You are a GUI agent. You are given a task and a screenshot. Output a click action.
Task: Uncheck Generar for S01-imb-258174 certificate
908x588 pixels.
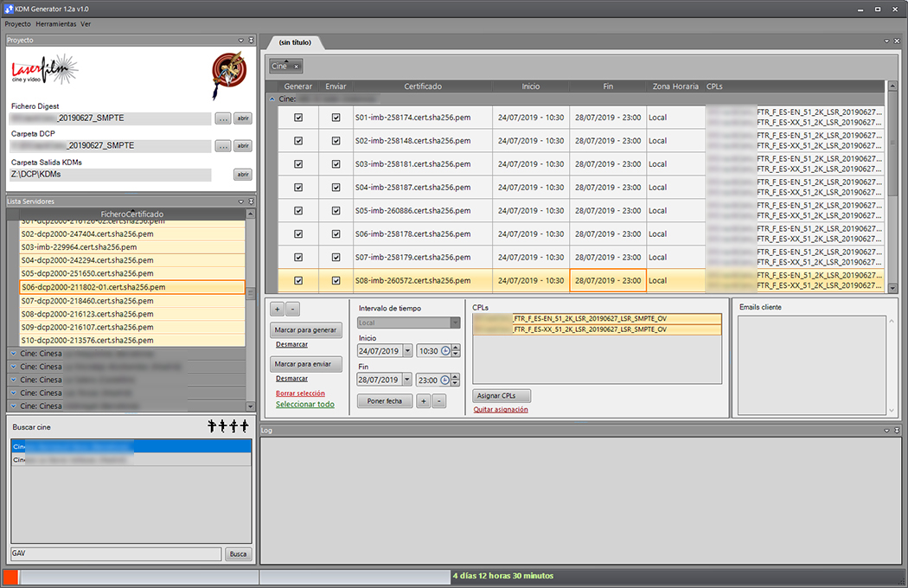[298, 118]
